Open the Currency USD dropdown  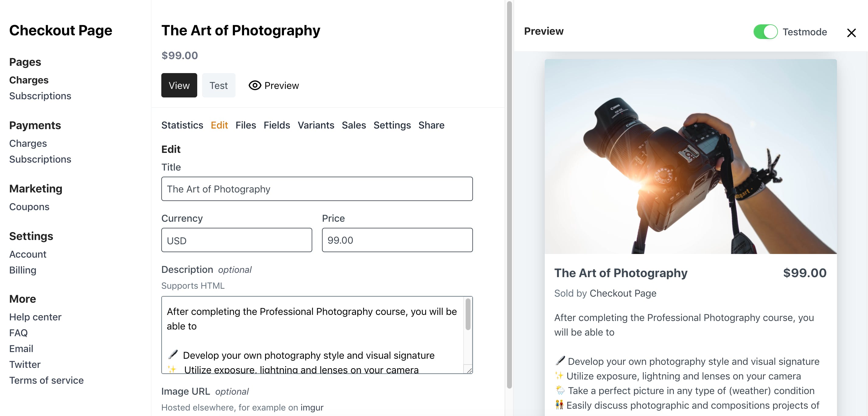click(x=236, y=240)
